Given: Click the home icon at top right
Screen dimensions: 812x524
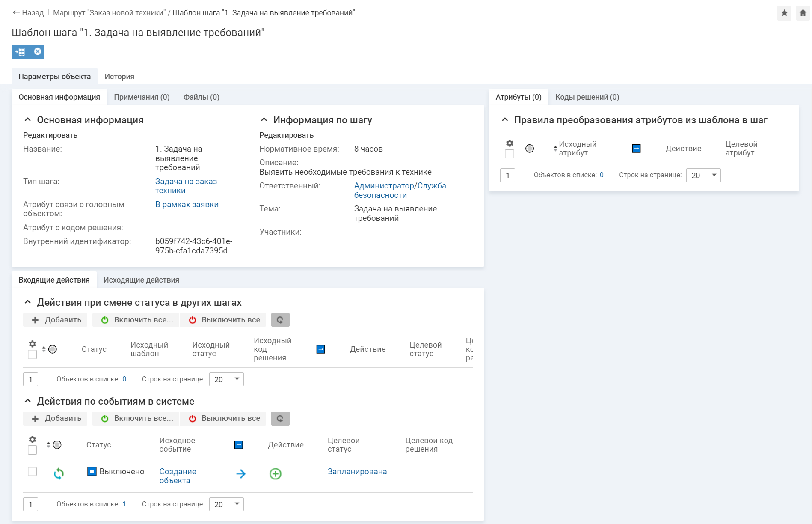Looking at the screenshot, I should click(803, 13).
